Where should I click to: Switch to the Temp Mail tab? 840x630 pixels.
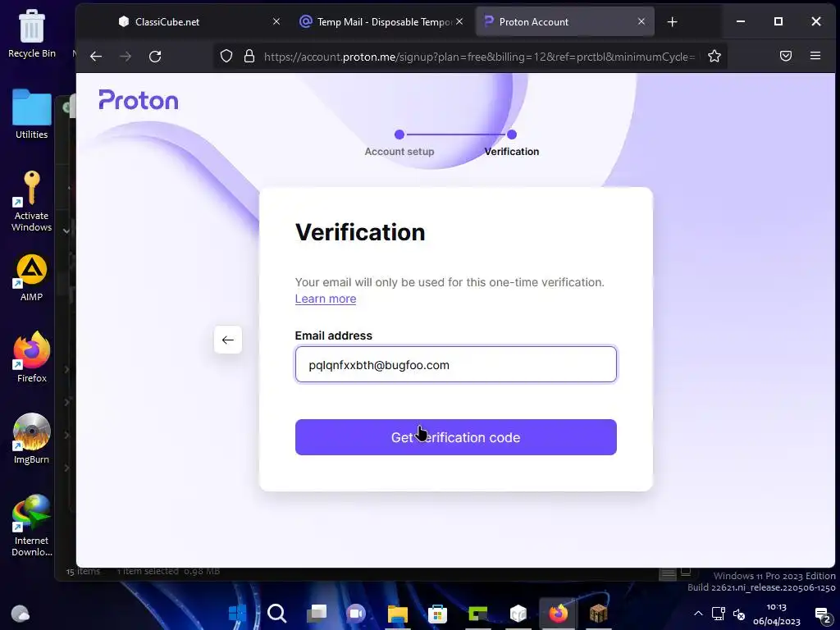click(381, 21)
